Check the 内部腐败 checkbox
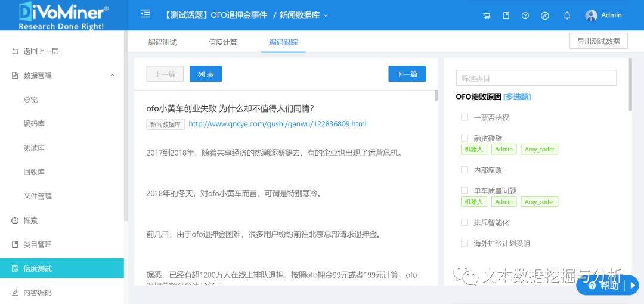This screenshot has width=644, height=304. point(465,170)
